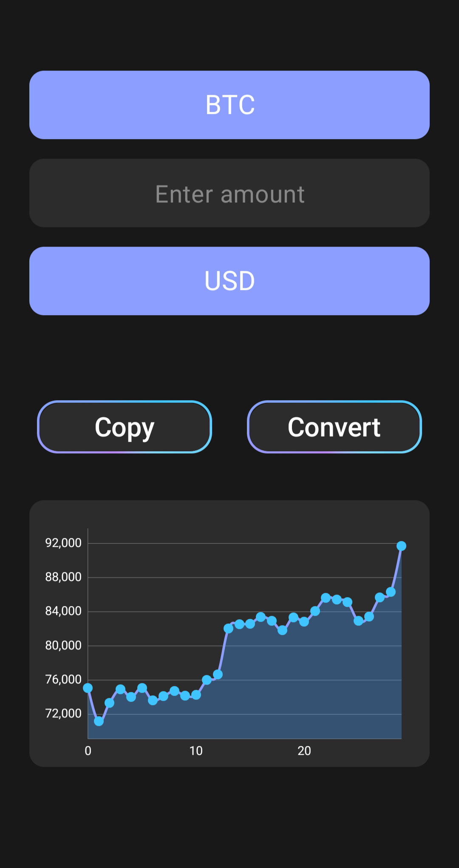The image size is (459, 868).
Task: Focus the Enter amount input field
Action: (229, 193)
